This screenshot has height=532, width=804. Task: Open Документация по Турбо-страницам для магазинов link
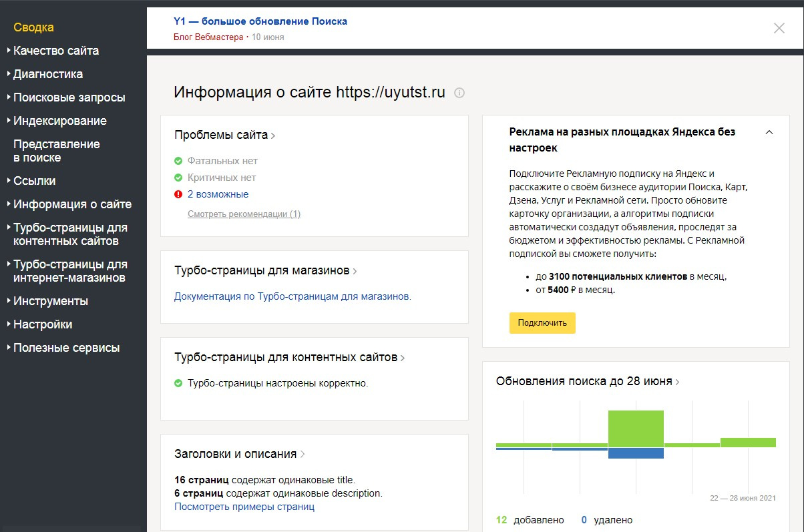pos(292,296)
